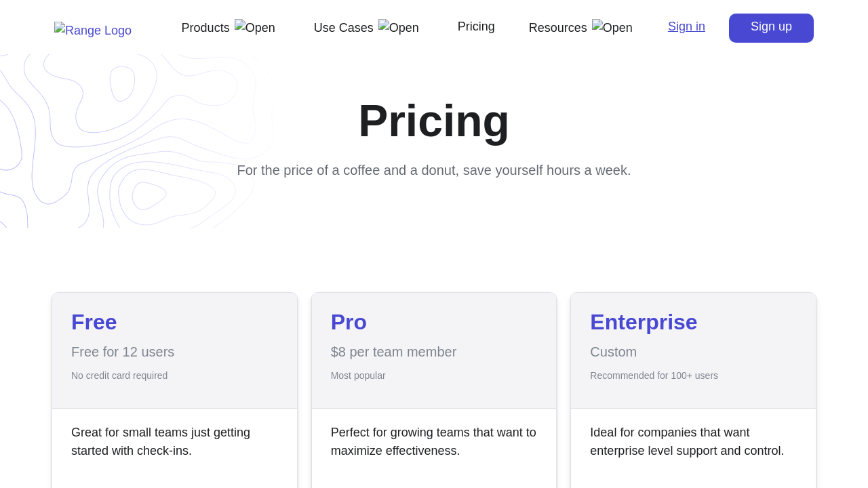Click the large Pricing page heading
The height and width of the screenshot is (488, 868).
[x=434, y=121]
